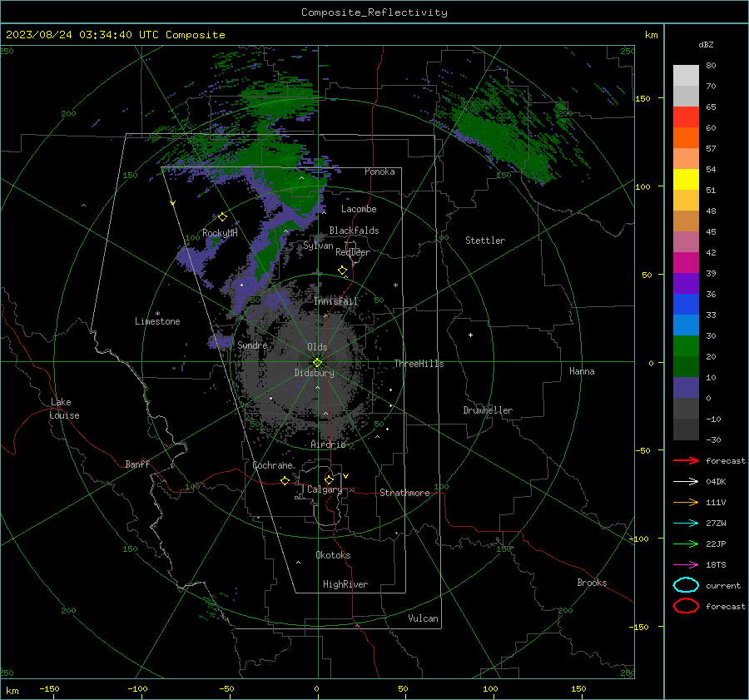749x700 pixels.
Task: Click the Banff city label
Action: [137, 464]
